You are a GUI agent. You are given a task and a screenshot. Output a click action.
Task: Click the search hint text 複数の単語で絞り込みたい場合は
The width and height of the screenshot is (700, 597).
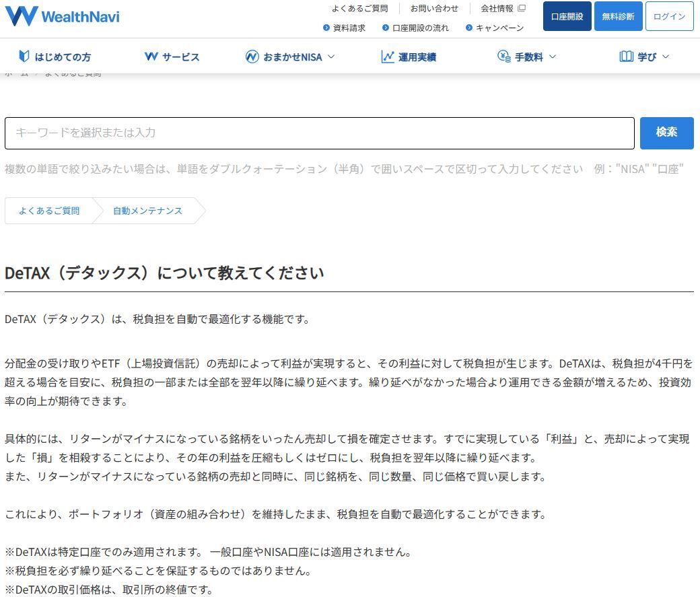tap(344, 169)
